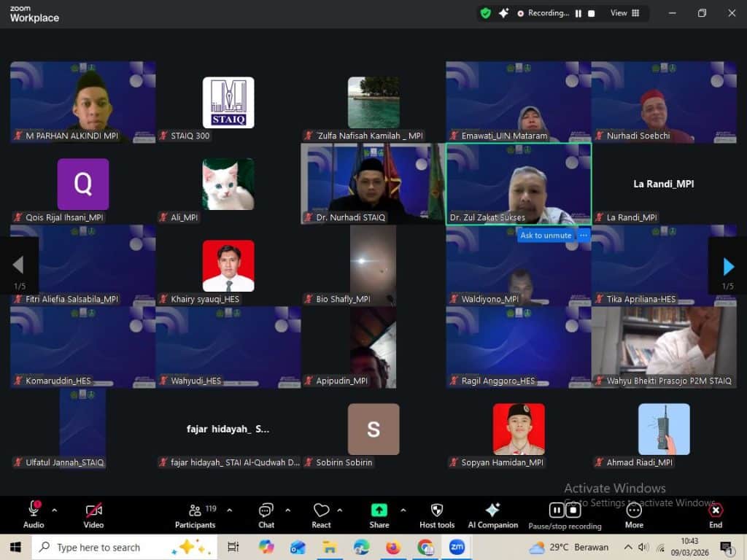The width and height of the screenshot is (747, 560).
Task: Click the React heart icon
Action: point(321,515)
